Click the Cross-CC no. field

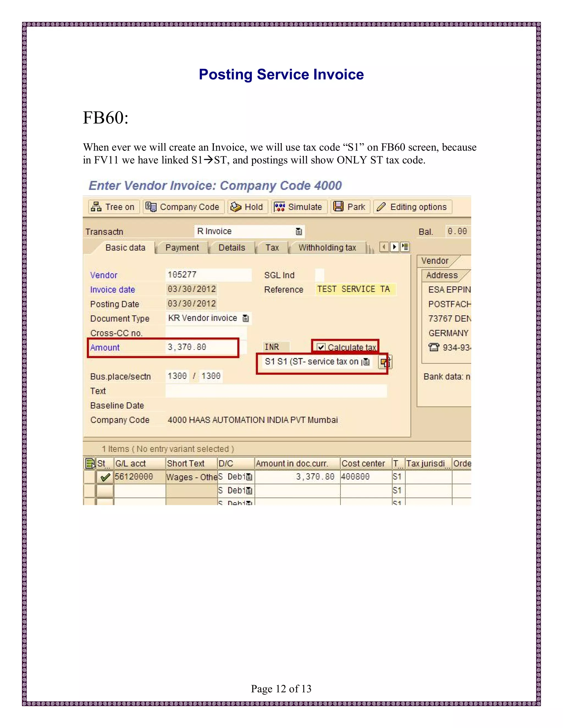[206, 333]
